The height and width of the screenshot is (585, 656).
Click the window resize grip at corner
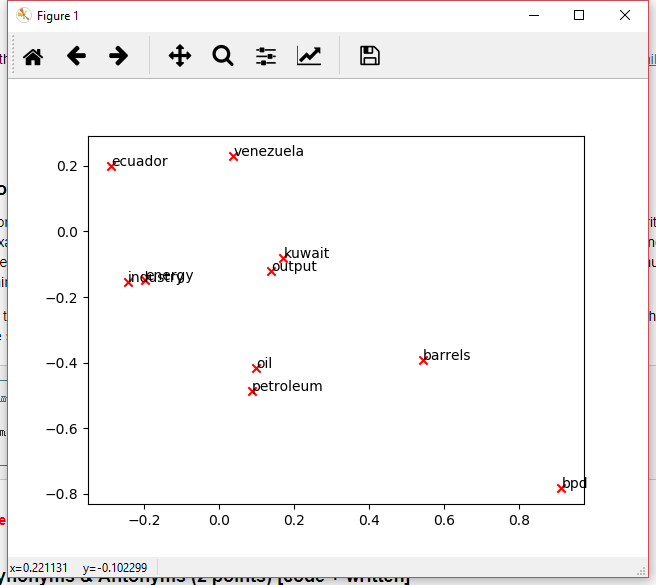coord(641,571)
